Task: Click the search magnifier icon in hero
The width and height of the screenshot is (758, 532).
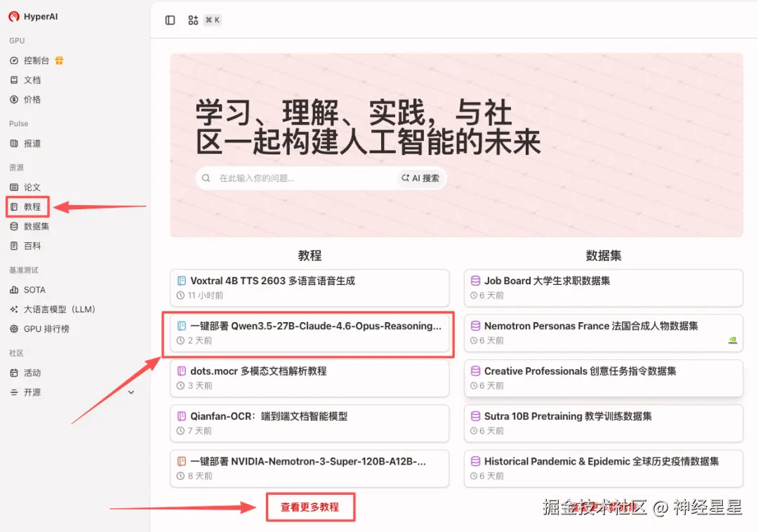Action: click(x=206, y=178)
